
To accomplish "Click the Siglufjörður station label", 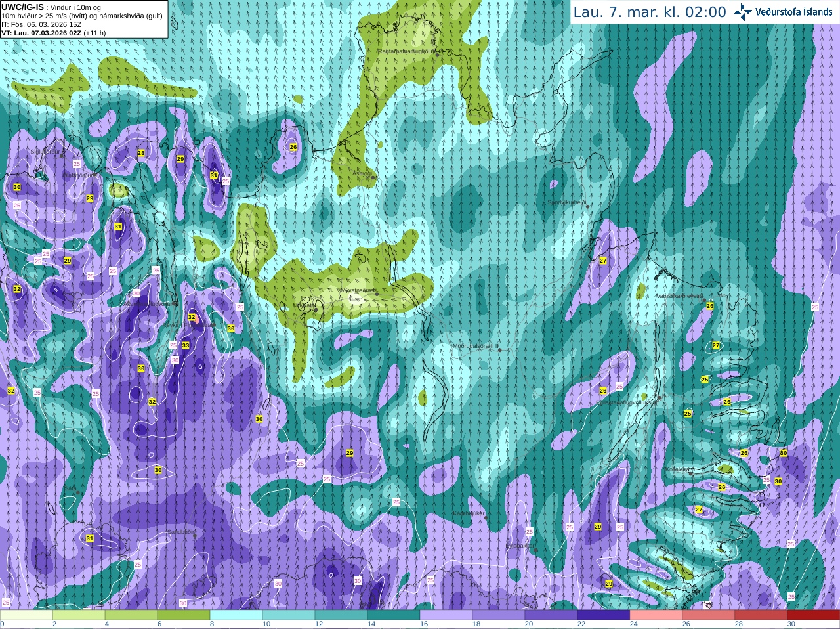I will 45,152.
